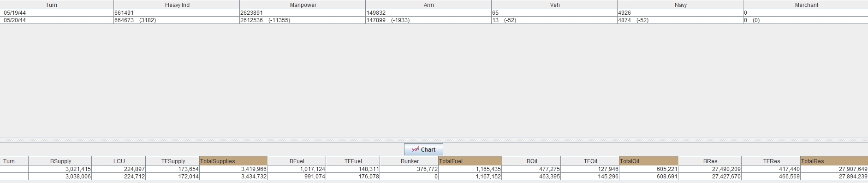The height and width of the screenshot is (183, 868).
Task: Click the TFSupply column header
Action: [x=173, y=161]
